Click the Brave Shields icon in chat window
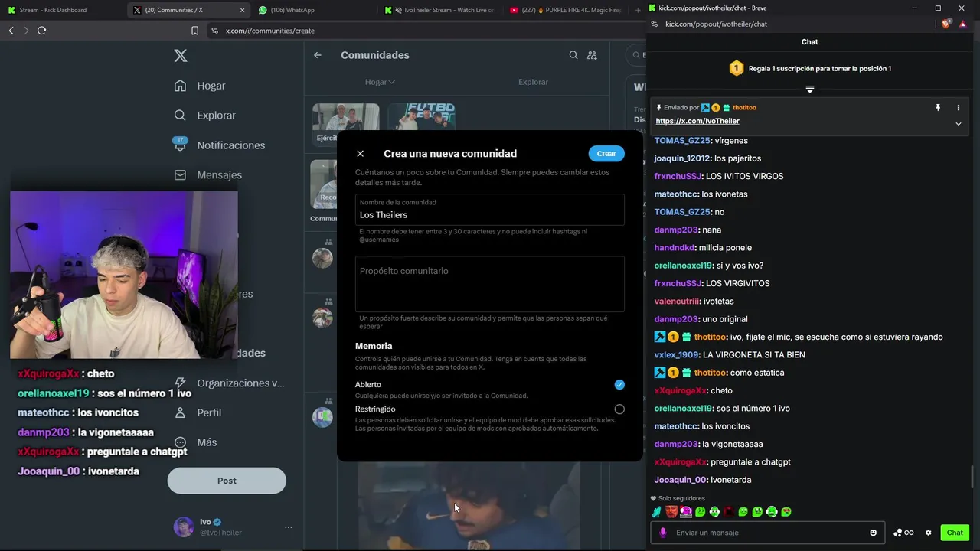Screen dimensions: 980x551 pyautogui.click(x=946, y=24)
